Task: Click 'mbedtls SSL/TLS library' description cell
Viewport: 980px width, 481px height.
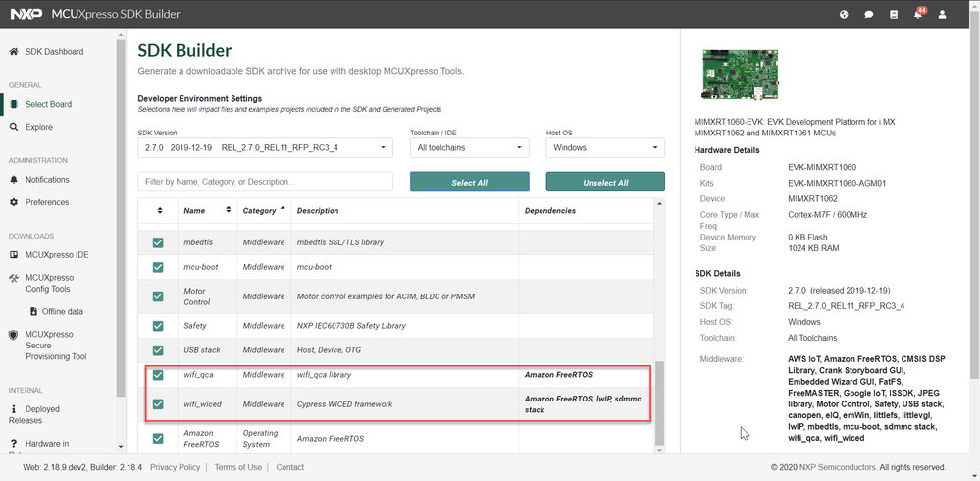Action: [340, 242]
